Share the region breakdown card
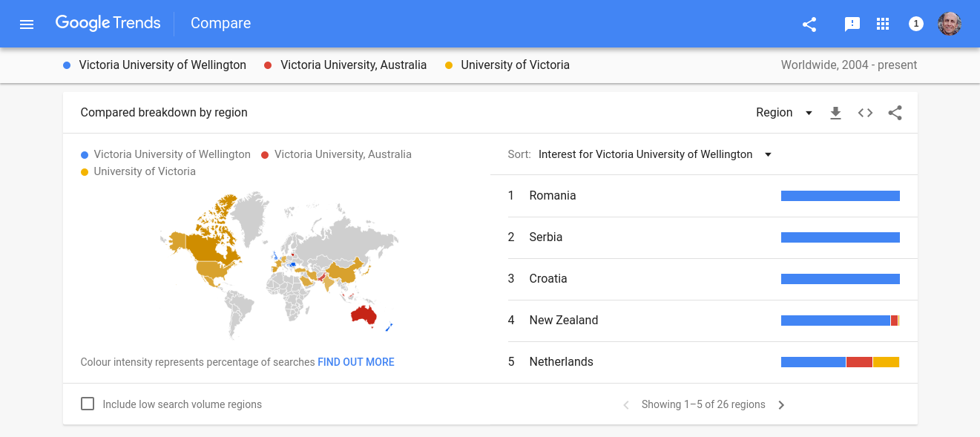The image size is (980, 437). (x=895, y=113)
